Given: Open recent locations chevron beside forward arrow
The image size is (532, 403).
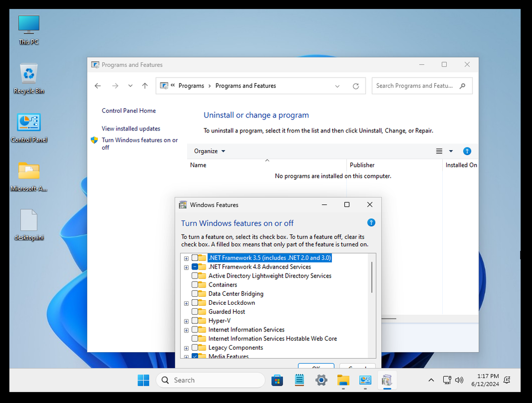Looking at the screenshot, I should [x=130, y=86].
